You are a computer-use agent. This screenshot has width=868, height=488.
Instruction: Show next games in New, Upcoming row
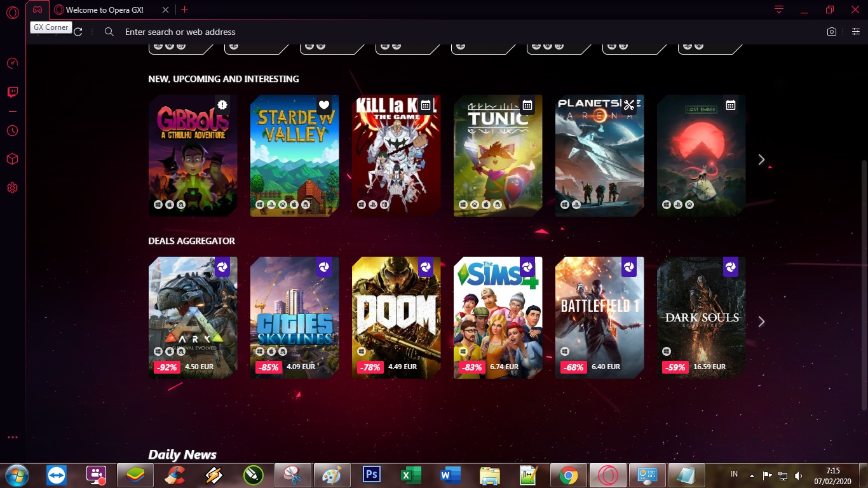[x=761, y=159]
